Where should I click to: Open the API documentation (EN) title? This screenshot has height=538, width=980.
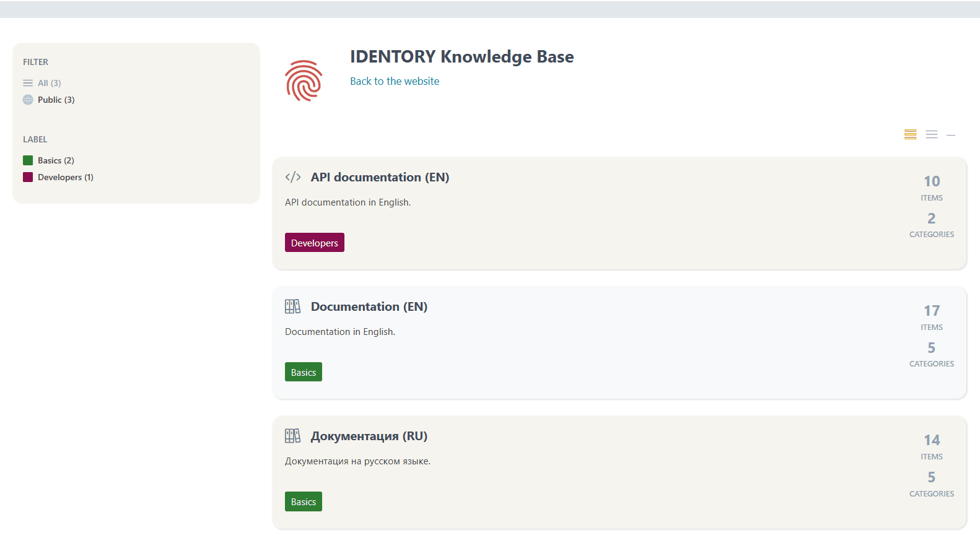(380, 177)
